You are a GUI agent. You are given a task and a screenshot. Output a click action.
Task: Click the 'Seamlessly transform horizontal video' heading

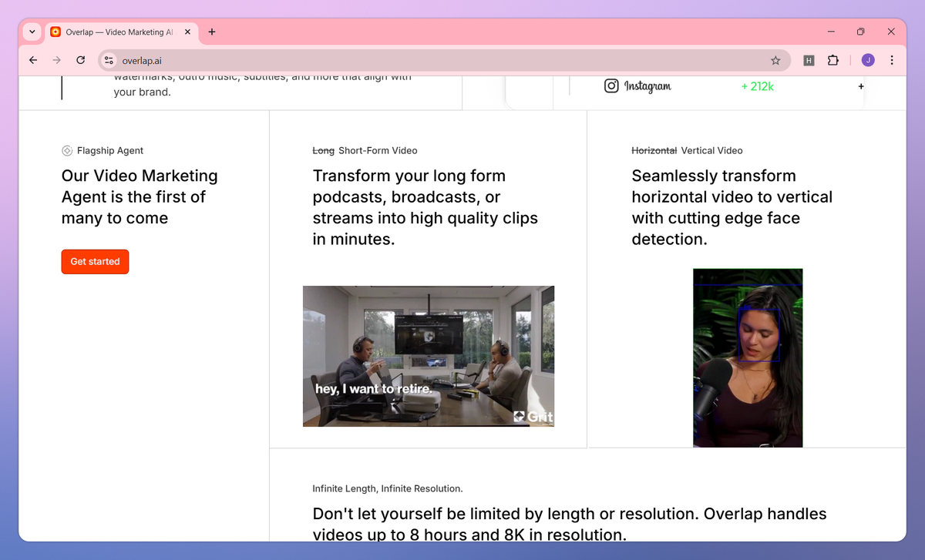point(732,207)
